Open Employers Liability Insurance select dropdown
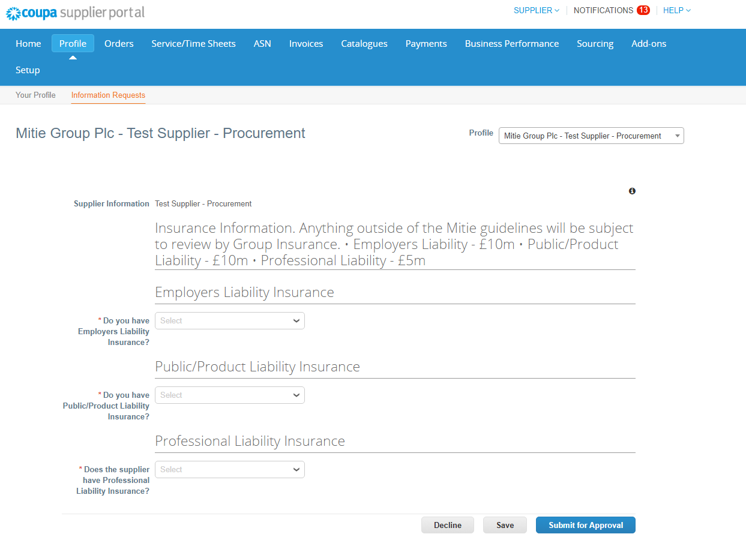This screenshot has height=540, width=746. click(x=230, y=321)
